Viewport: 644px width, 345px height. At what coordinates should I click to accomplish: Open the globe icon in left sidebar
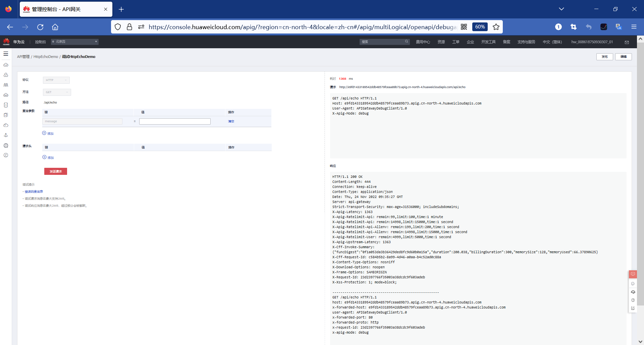[x=6, y=145]
